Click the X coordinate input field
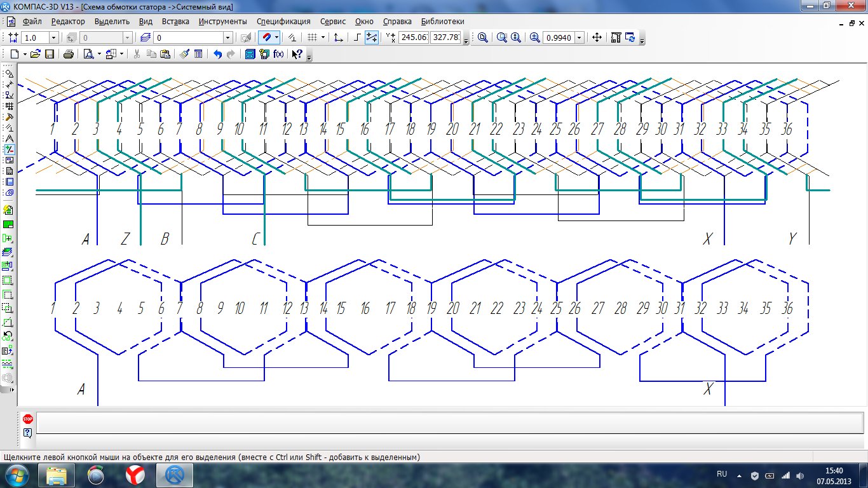 tap(413, 37)
